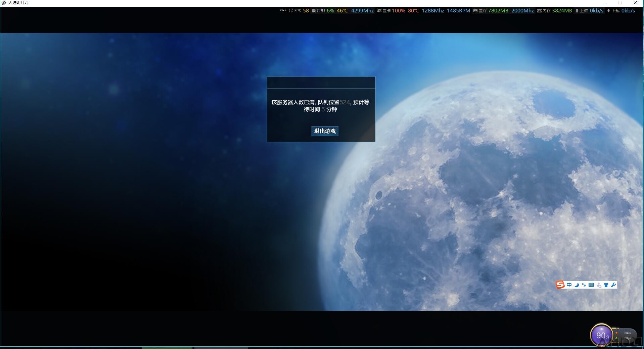Click the Sogou S logo on the IME bar
This screenshot has height=349, width=644.
560,285
